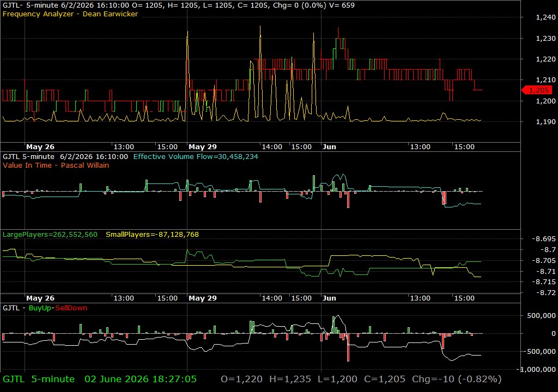Click the 1,200 price axis value
This screenshot has height=392, width=558.
pyautogui.click(x=545, y=101)
